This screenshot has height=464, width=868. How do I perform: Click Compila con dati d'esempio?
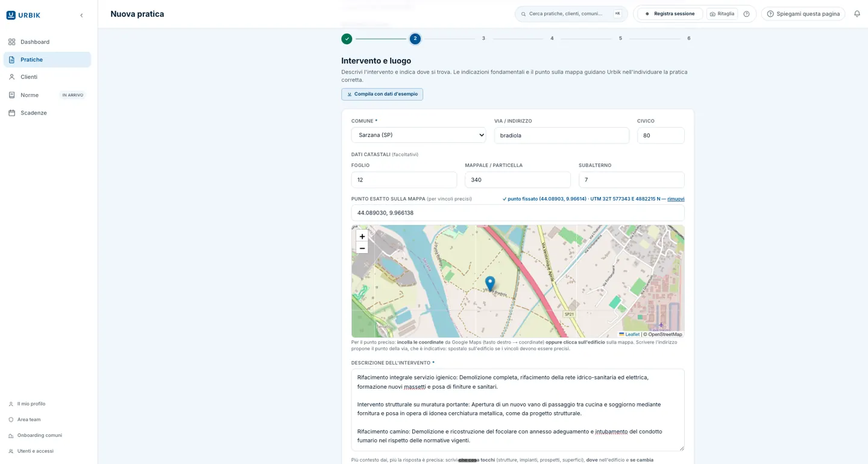point(382,94)
